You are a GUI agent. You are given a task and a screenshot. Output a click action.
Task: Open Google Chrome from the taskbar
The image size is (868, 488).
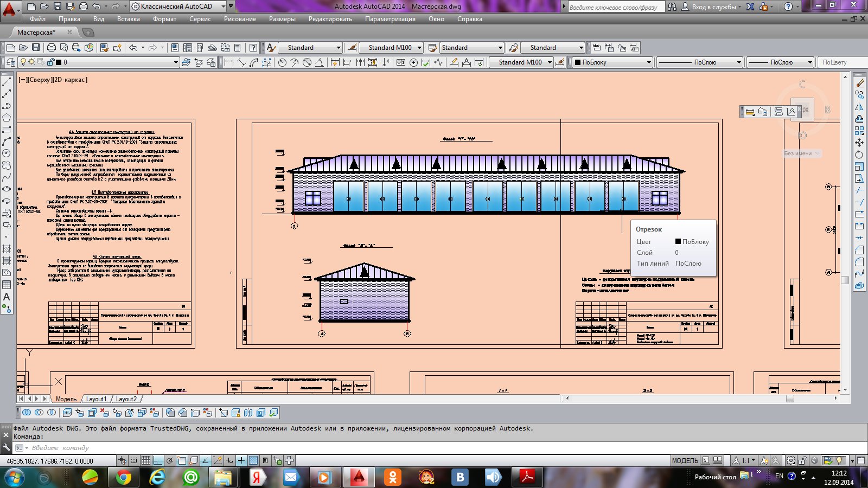124,477
